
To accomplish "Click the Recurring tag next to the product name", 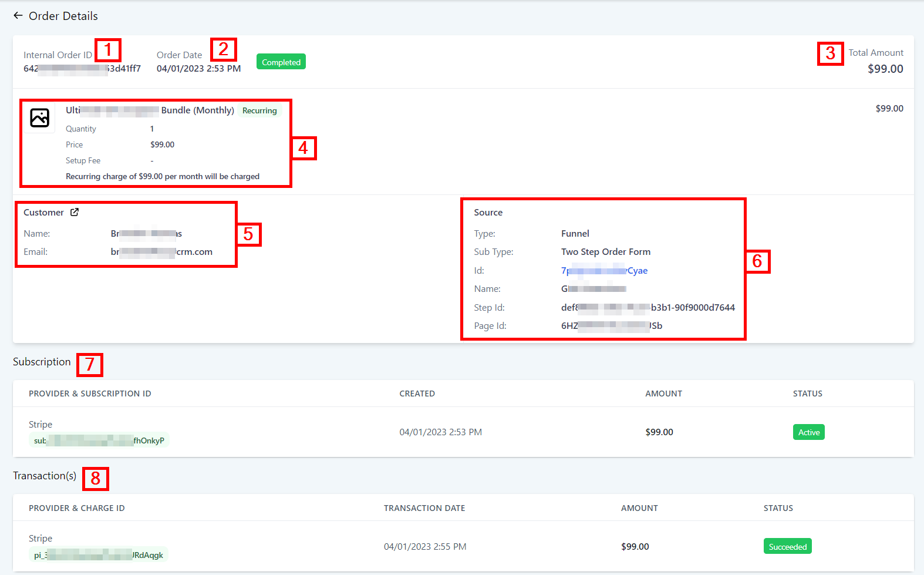I will click(259, 110).
